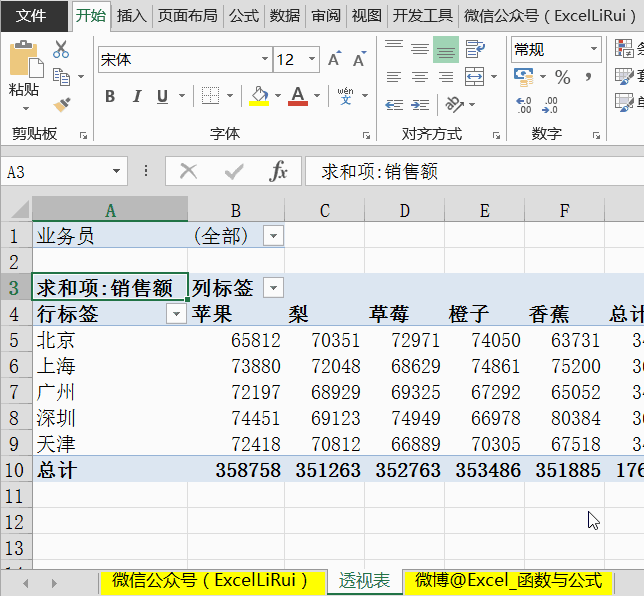Image resolution: width=644 pixels, height=596 pixels.
Task: Select row header 10
Action: coord(16,469)
